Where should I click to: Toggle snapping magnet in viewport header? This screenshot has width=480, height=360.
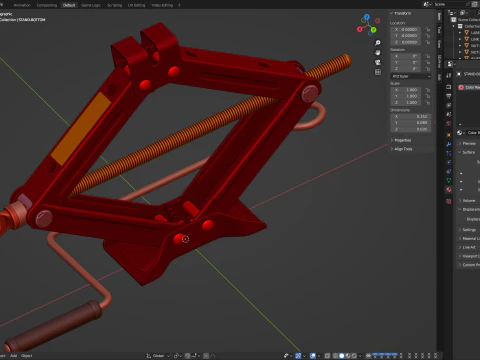[x=188, y=356]
